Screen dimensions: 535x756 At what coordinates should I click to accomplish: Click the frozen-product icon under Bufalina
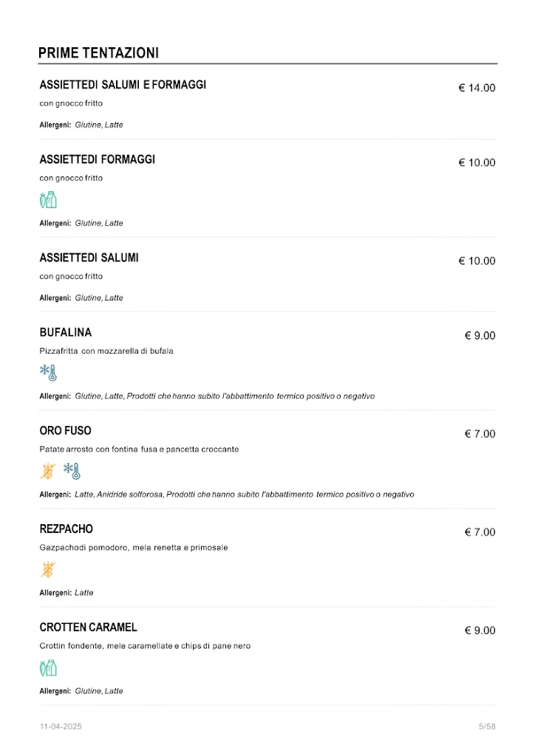[48, 373]
